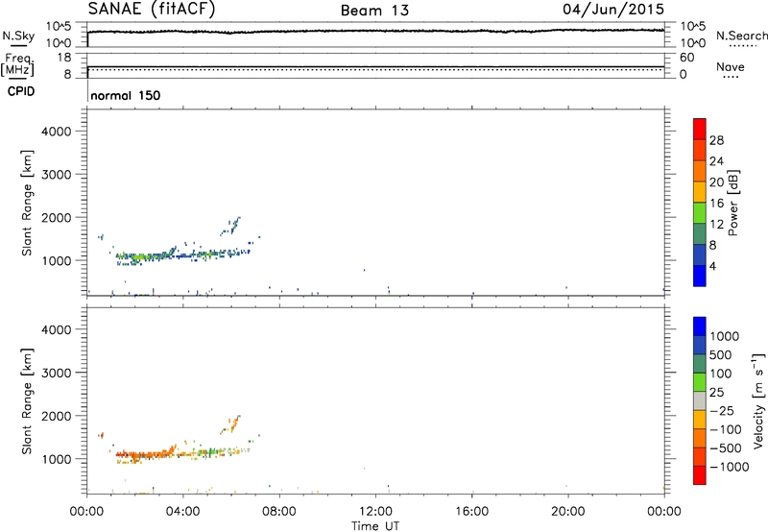
Task: Click the sky noise trace line
Action: coord(376,31)
